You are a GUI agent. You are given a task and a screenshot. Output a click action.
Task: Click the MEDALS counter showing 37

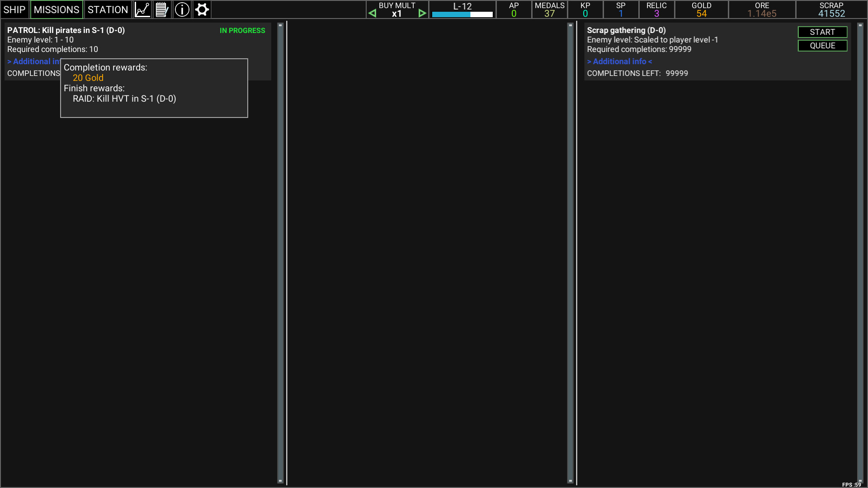549,9
